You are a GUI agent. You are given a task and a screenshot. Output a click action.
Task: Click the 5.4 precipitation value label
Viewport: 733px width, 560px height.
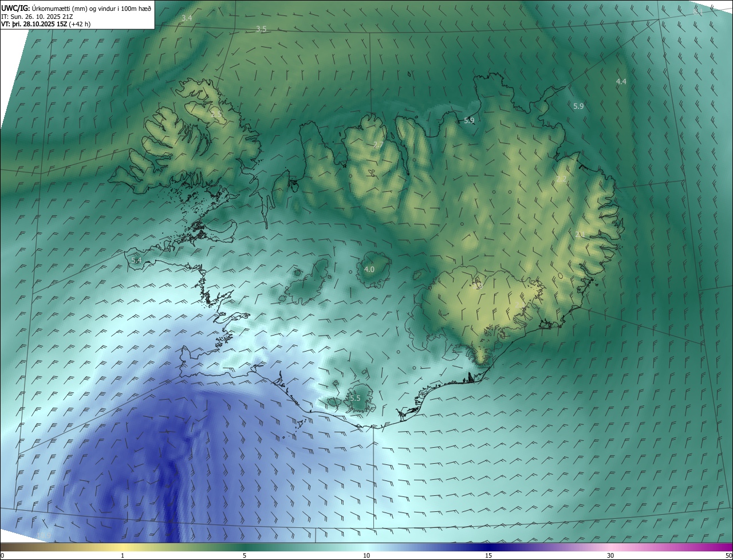pyautogui.click(x=136, y=260)
